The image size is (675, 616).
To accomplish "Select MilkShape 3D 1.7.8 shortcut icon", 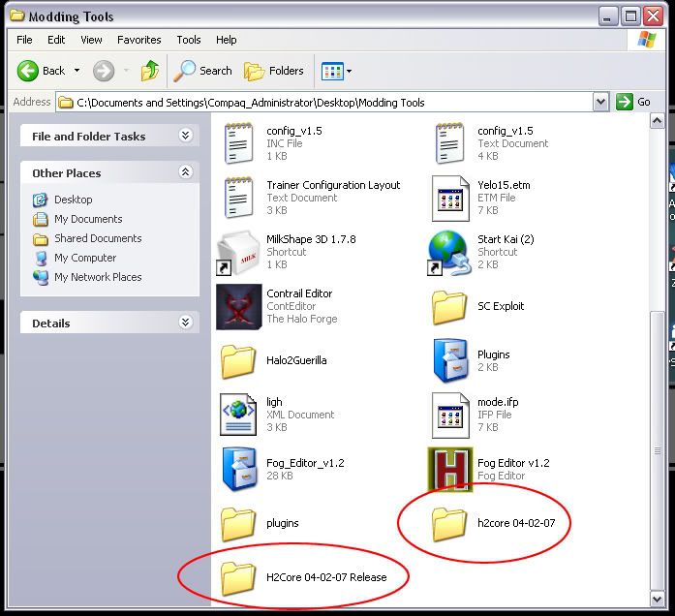I will (238, 252).
